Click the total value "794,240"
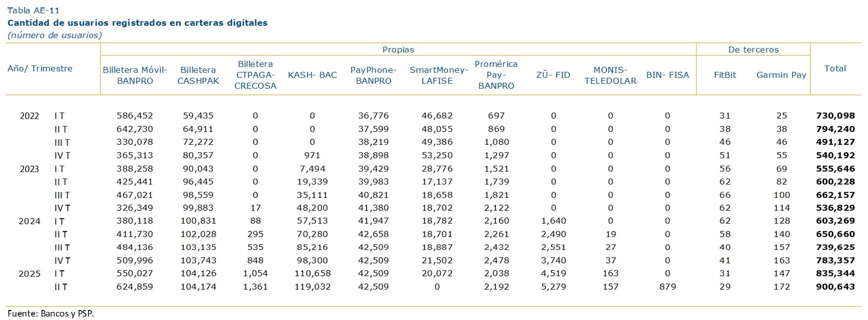This screenshot has height=320, width=868. coord(835,129)
